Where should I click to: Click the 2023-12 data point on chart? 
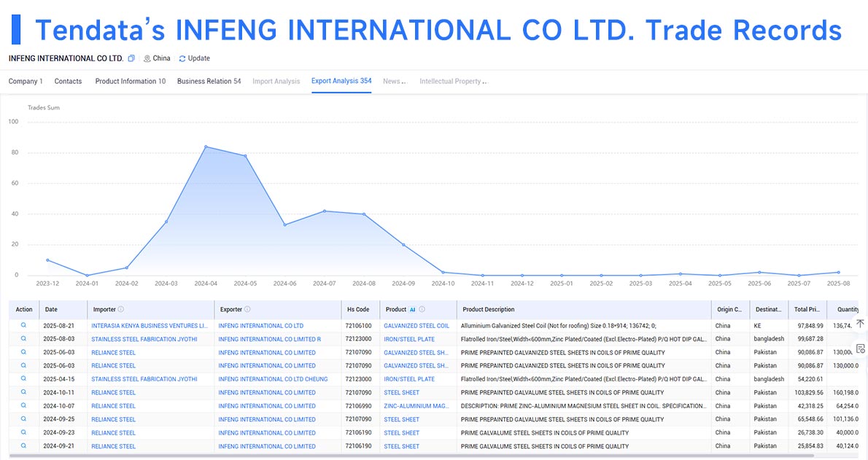point(47,260)
